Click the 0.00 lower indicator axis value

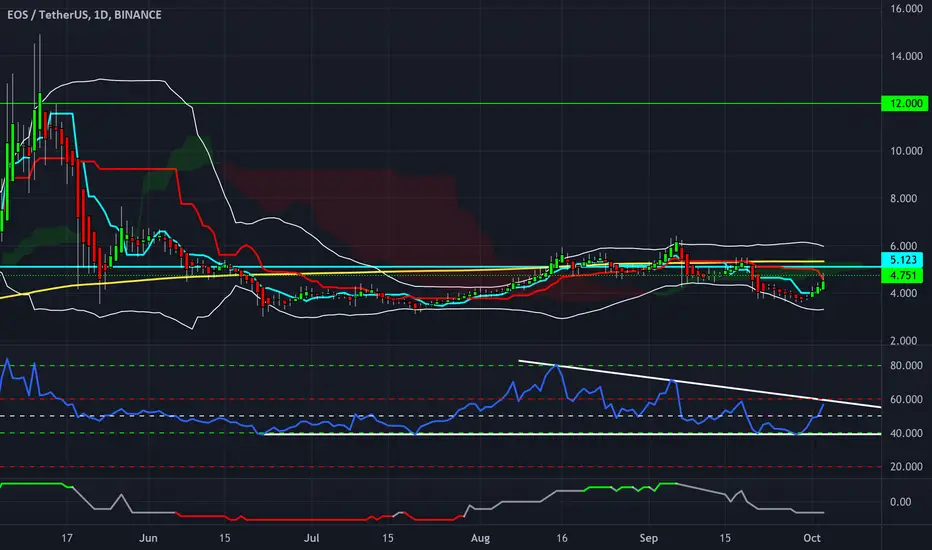coord(900,502)
